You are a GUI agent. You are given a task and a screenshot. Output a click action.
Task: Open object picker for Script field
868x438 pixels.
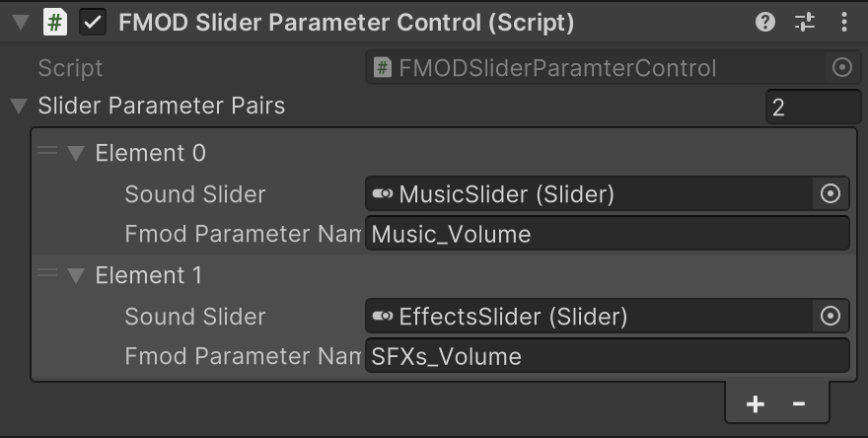[x=841, y=68]
